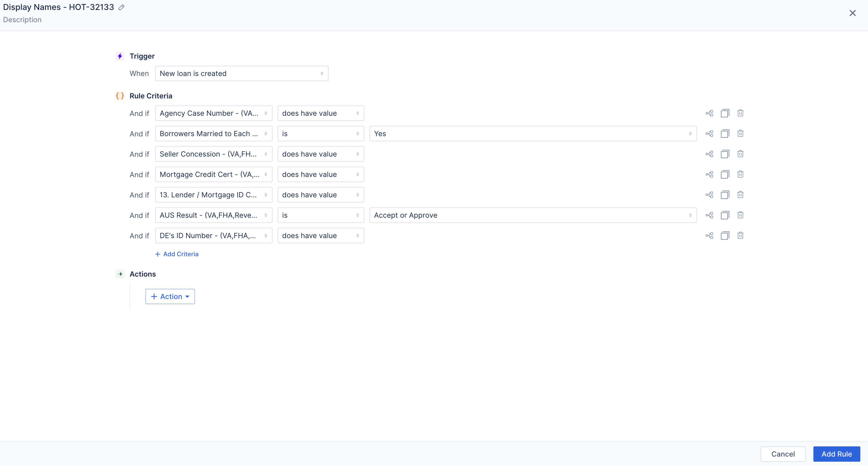The width and height of the screenshot is (868, 466).
Task: Duplicate the Borrowers Married to Each criteria row
Action: tap(725, 134)
